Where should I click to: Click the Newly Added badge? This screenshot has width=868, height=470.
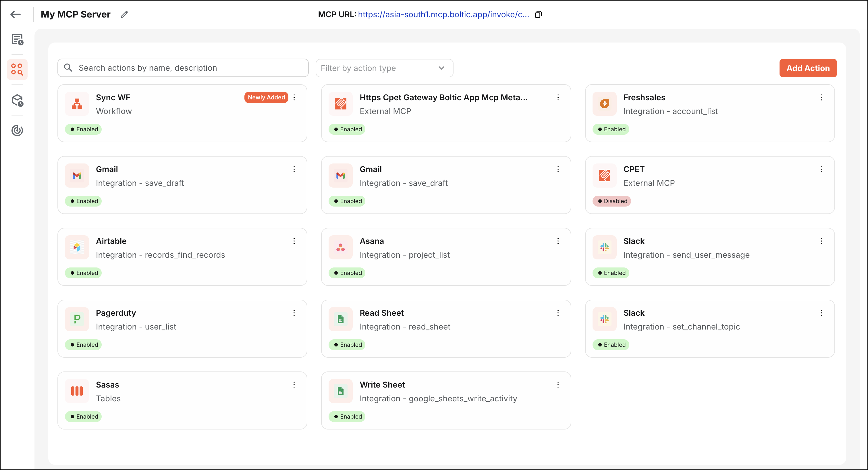click(266, 97)
